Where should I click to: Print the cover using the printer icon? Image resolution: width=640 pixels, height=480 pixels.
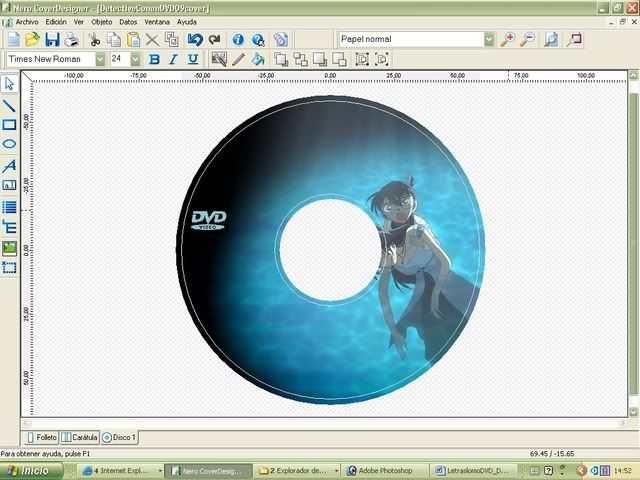[71, 40]
